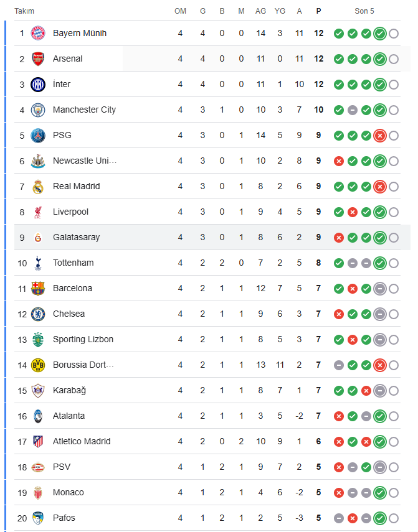Screen dimensions: 418x532
Task: Open the Barcelona club crest
Action: [x=38, y=288]
